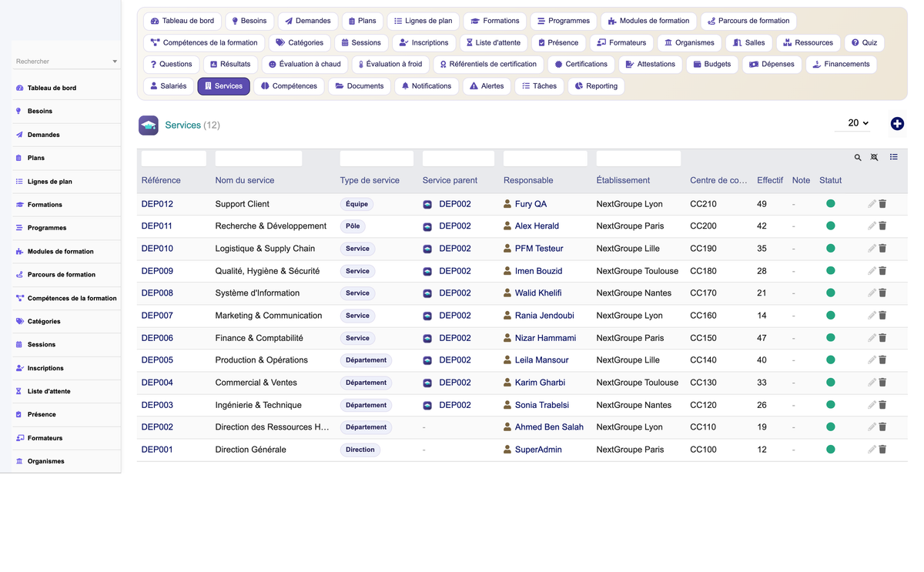
Task: Edit the DEP005 Production & Opérations row
Action: (x=872, y=360)
